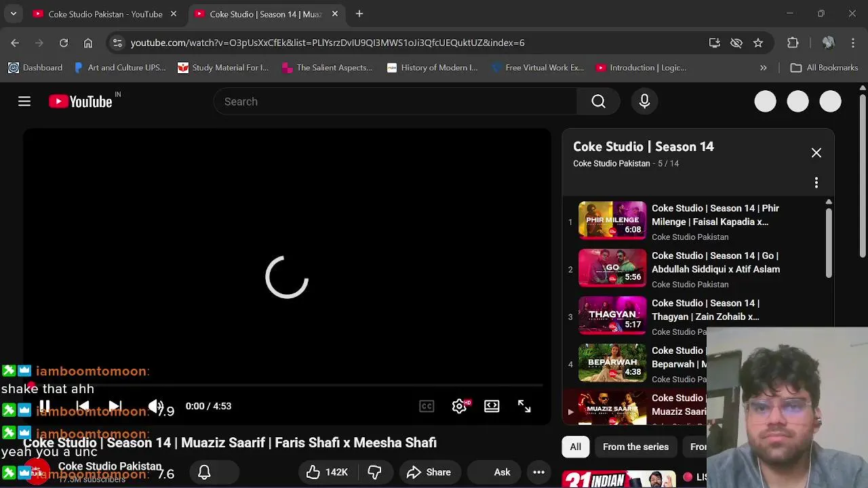The height and width of the screenshot is (488, 868).
Task: Pause the video with the pause button
Action: click(45, 406)
